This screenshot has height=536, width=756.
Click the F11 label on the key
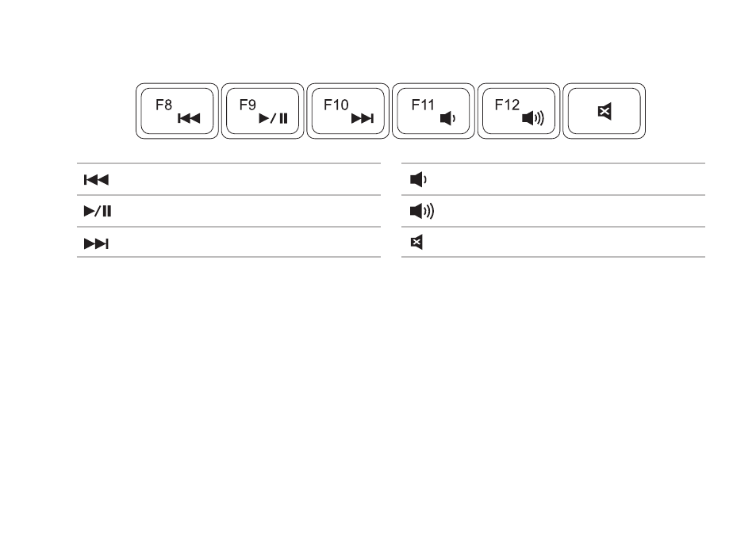(x=423, y=105)
